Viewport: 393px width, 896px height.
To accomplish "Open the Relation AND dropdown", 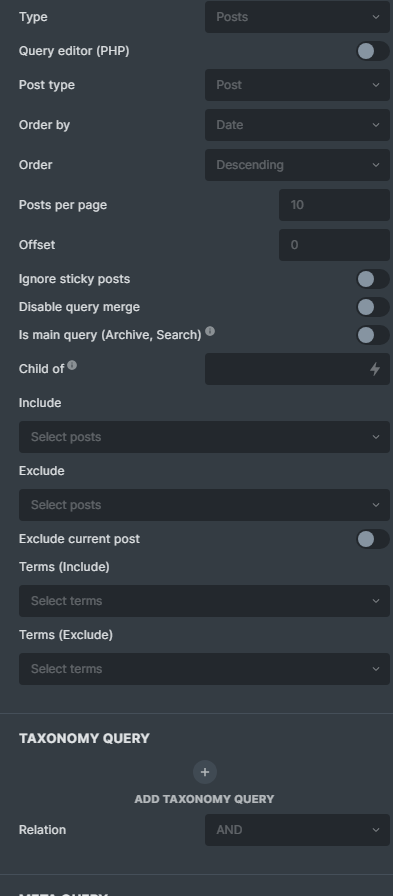I will pos(297,830).
